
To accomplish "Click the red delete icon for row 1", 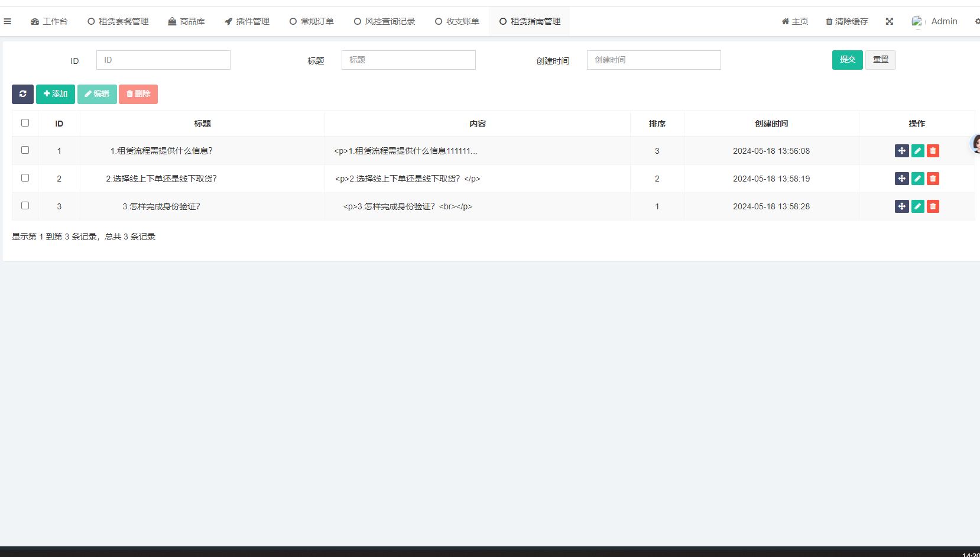I will [x=933, y=151].
